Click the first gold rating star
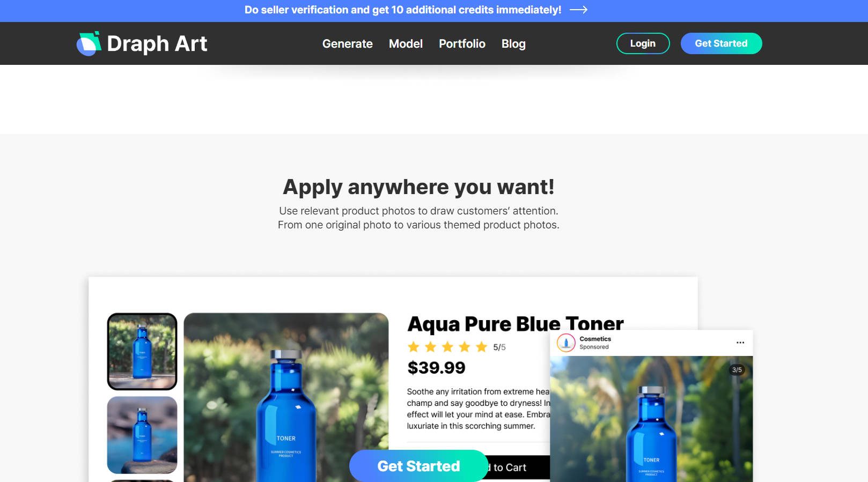Viewport: 868px width, 482px height. [414, 347]
